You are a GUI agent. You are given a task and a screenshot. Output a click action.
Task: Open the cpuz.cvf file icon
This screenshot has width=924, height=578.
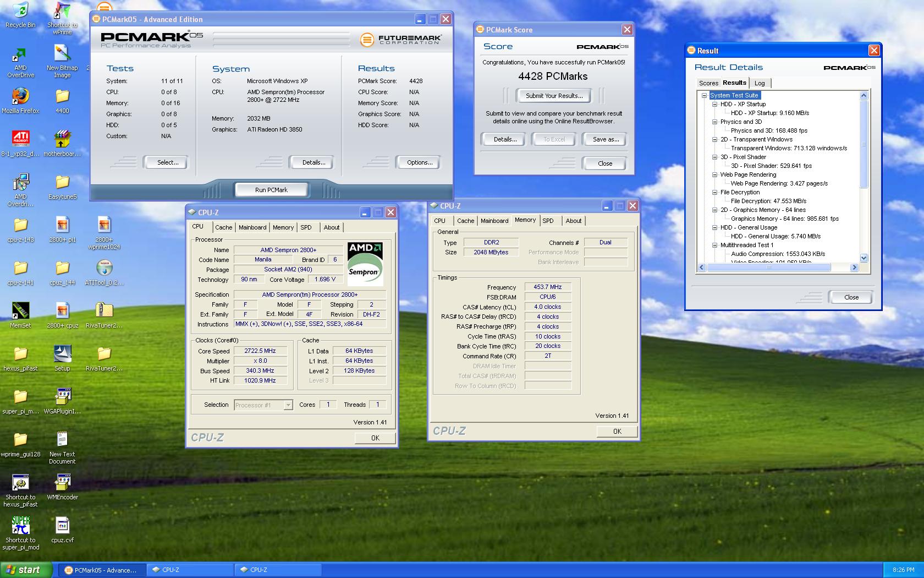[62, 530]
